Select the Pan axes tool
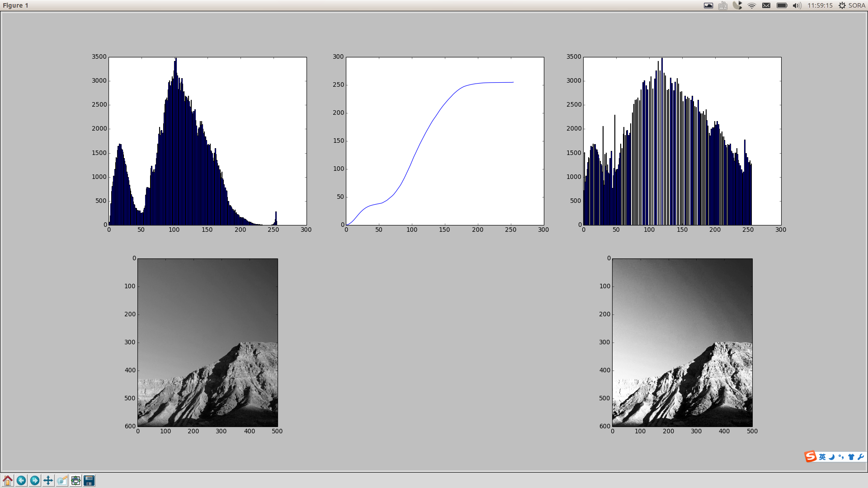Image resolution: width=868 pixels, height=488 pixels. click(48, 480)
